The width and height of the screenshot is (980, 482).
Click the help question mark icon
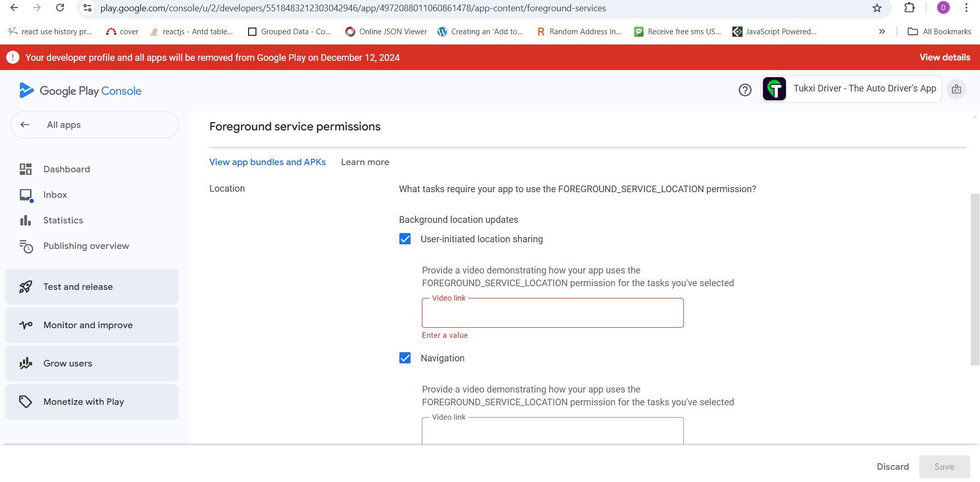click(x=745, y=90)
